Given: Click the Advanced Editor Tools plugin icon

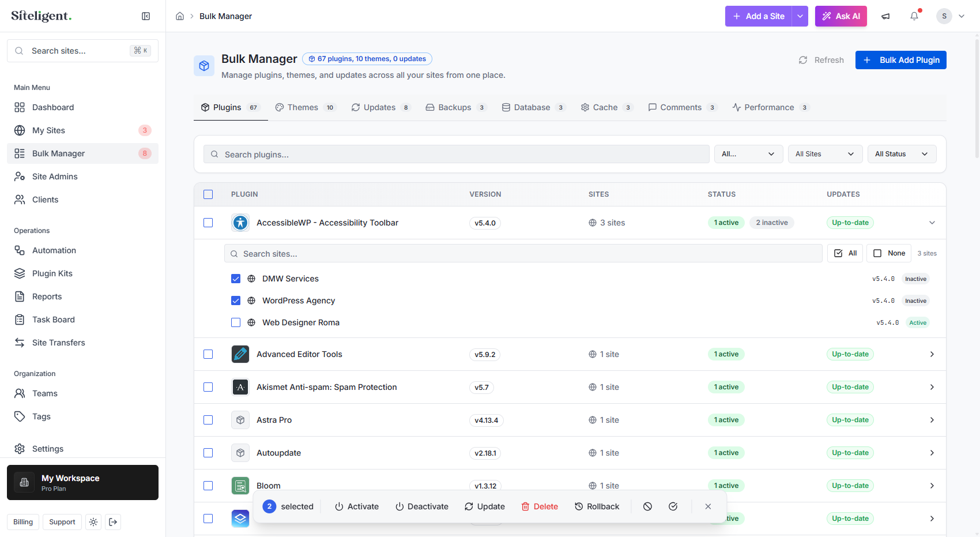Looking at the screenshot, I should coord(240,354).
